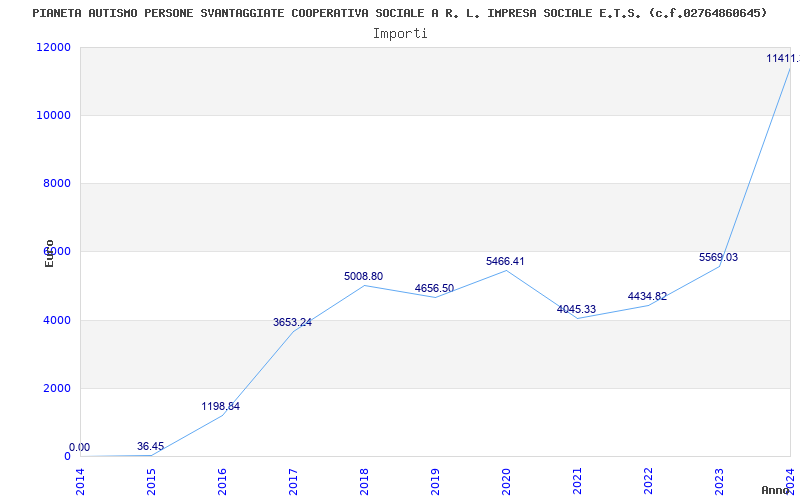This screenshot has width=800, height=500.
Task: Click the 1198.84 value label at 2016
Action: (220, 407)
